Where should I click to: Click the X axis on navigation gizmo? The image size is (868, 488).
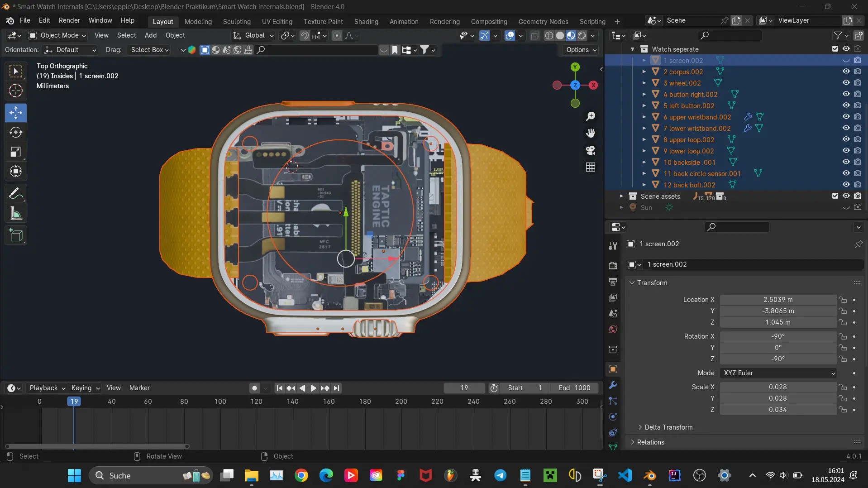[593, 85]
